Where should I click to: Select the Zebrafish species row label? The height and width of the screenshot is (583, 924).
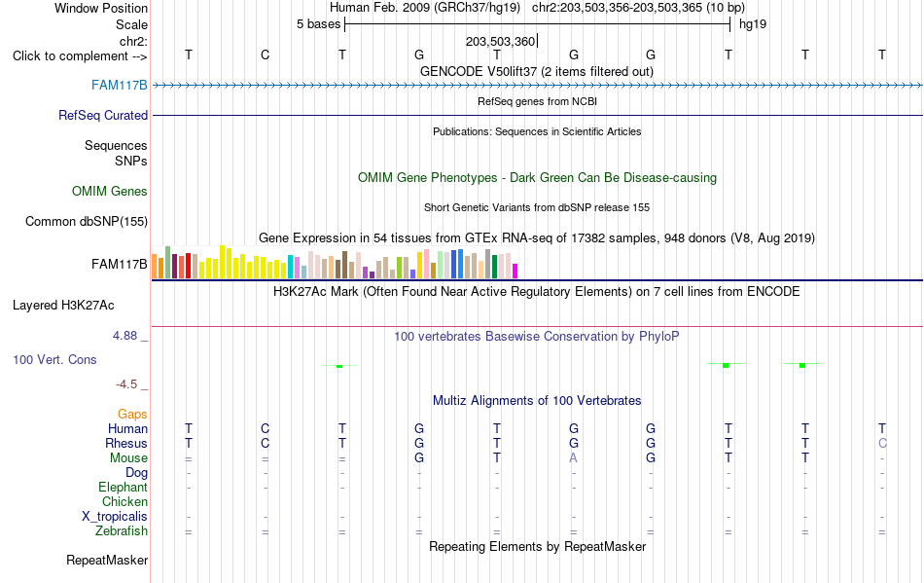(x=122, y=531)
